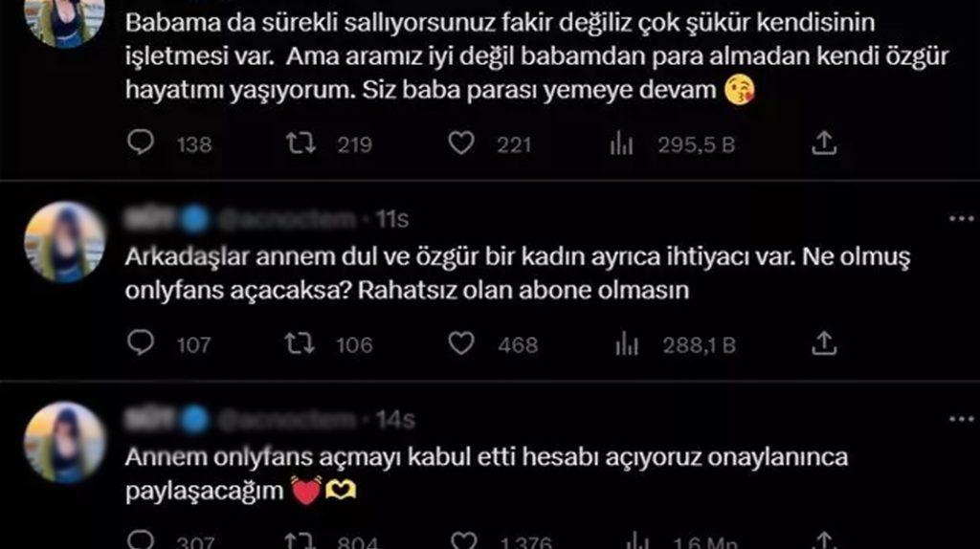Image resolution: width=980 pixels, height=549 pixels.
Task: Share the tweet about onlyfans açacaksa
Action: click(x=824, y=343)
